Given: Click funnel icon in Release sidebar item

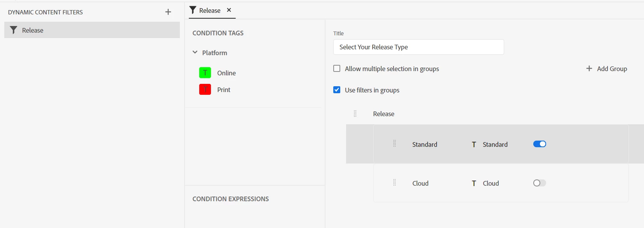Looking at the screenshot, I should coord(14,30).
